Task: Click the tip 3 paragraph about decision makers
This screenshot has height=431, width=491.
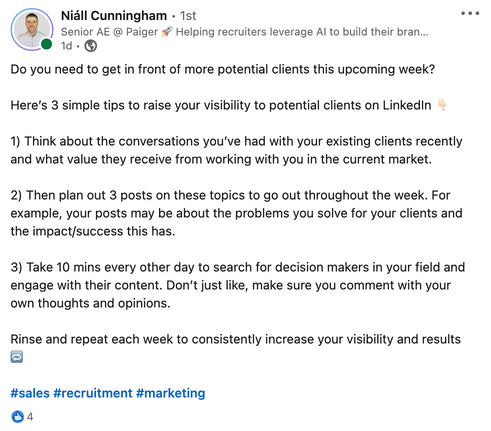Action: coord(238,285)
